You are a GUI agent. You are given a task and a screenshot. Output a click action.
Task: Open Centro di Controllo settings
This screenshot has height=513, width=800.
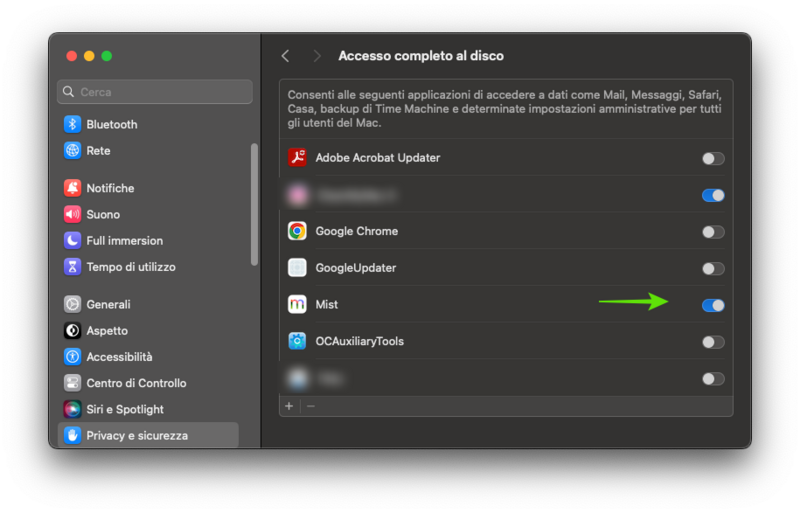[136, 383]
